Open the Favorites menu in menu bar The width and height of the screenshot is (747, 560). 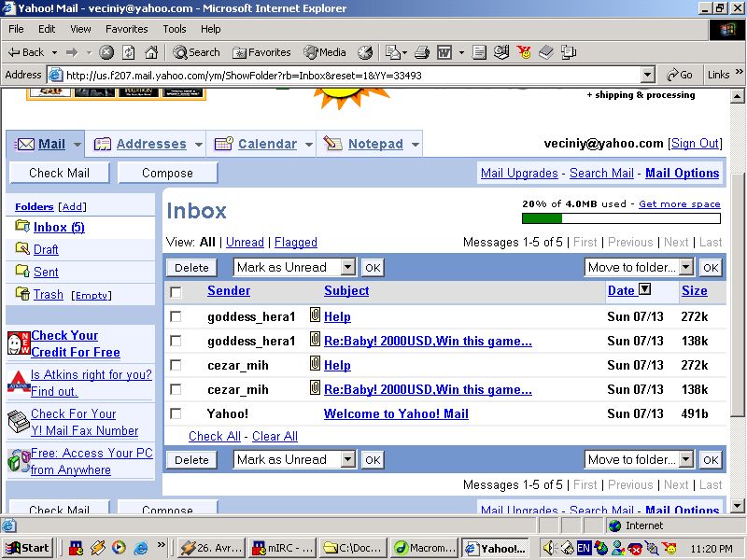[x=127, y=29]
